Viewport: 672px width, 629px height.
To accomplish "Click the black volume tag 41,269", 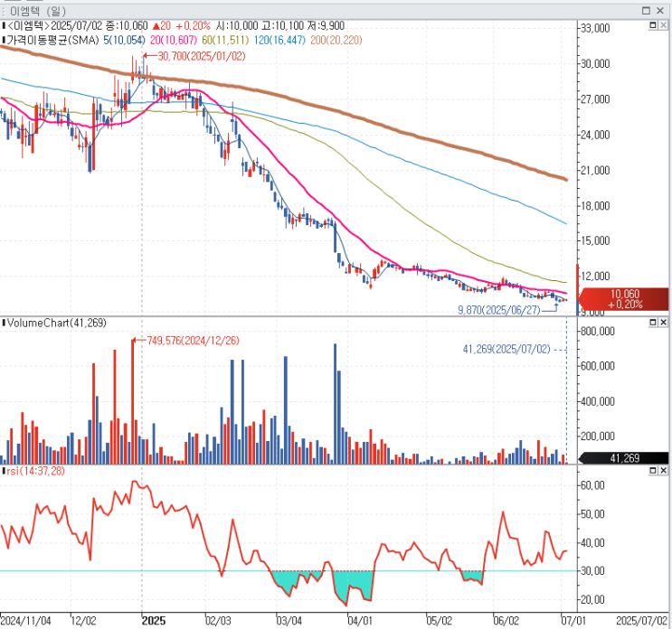I will (x=623, y=458).
